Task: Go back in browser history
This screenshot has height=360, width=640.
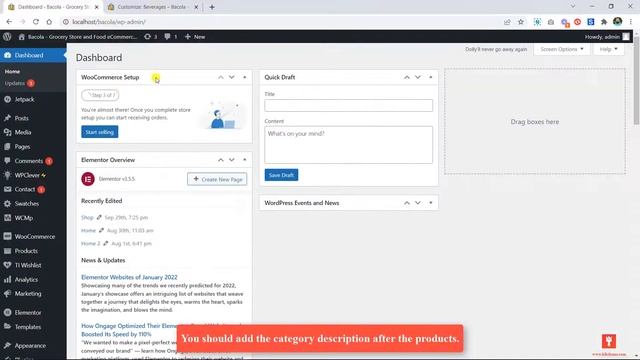Action: (x=9, y=22)
